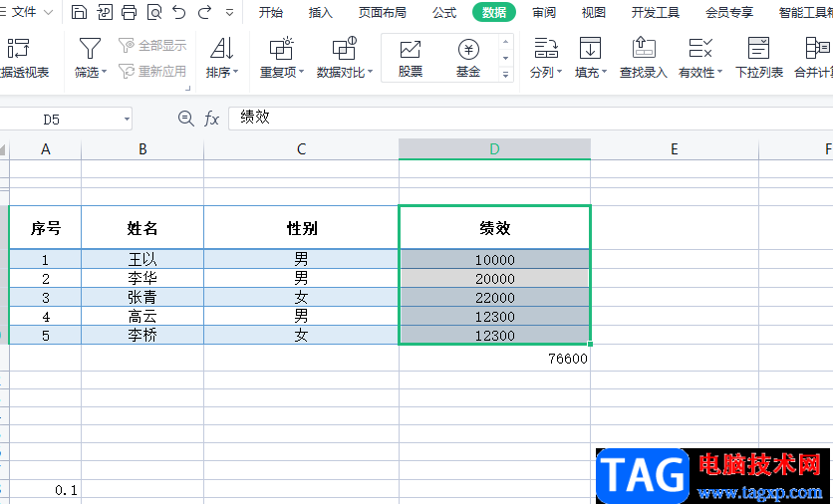Click the 姓名 header cell
Screen dimensions: 833x504
pos(142,228)
